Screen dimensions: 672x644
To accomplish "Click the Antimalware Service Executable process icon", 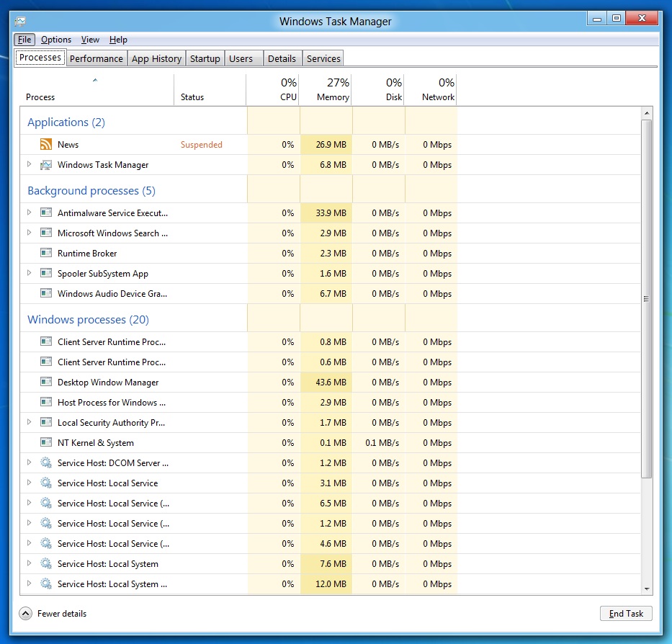I will [x=46, y=213].
